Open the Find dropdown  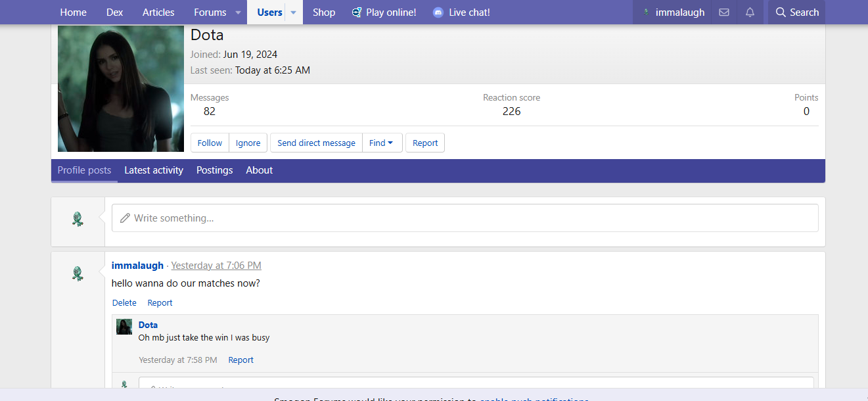[x=382, y=143]
